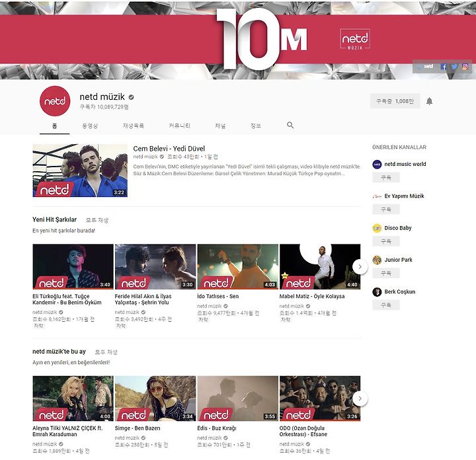Subscribe to Disco Baby
This screenshot has width=476, height=460.
pyautogui.click(x=386, y=241)
